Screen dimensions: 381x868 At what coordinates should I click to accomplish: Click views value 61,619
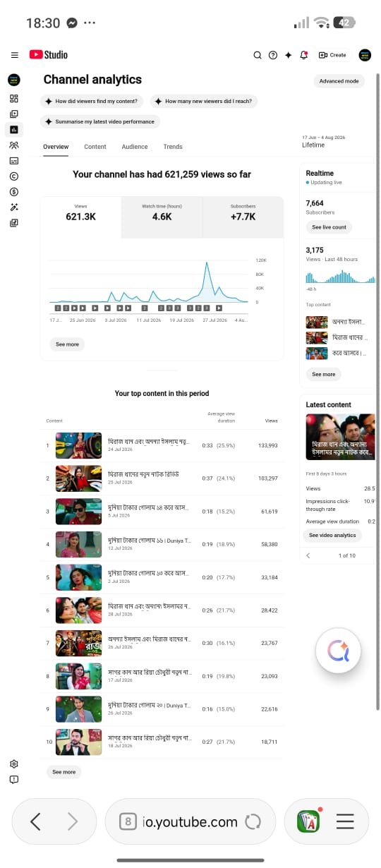[x=270, y=512]
